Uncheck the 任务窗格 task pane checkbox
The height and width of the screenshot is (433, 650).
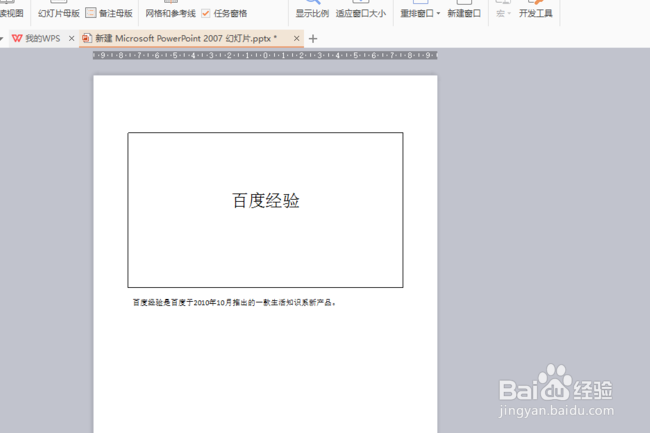(x=206, y=13)
